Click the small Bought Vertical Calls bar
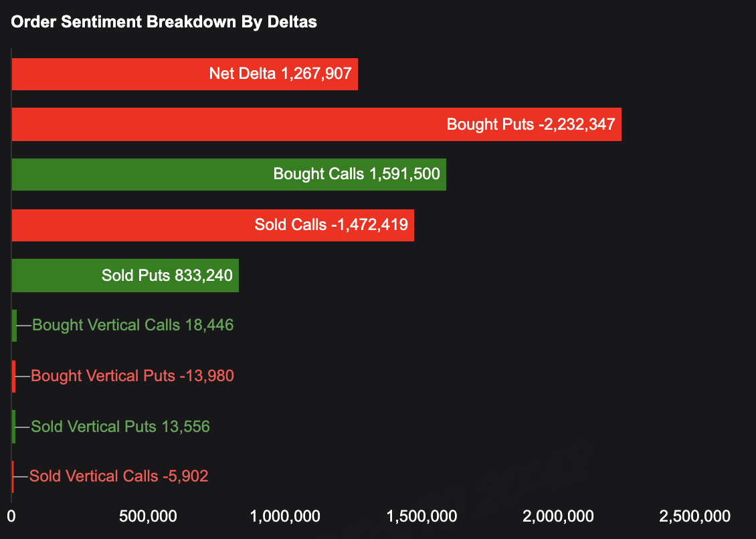Image resolution: width=756 pixels, height=539 pixels. (x=15, y=326)
